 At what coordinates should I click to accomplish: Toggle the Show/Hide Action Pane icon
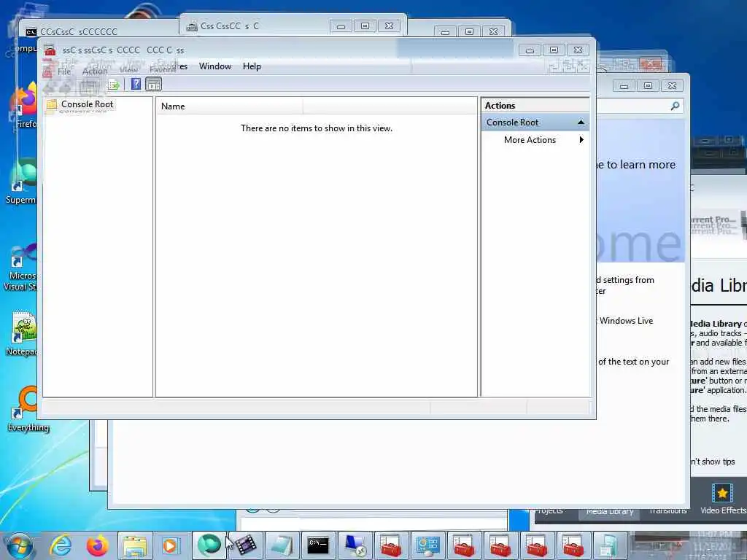pos(153,85)
